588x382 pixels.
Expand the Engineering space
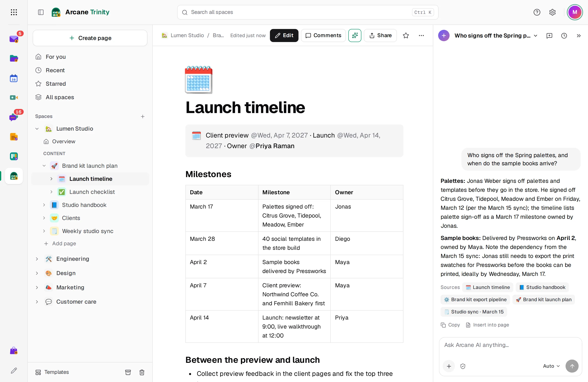37,259
